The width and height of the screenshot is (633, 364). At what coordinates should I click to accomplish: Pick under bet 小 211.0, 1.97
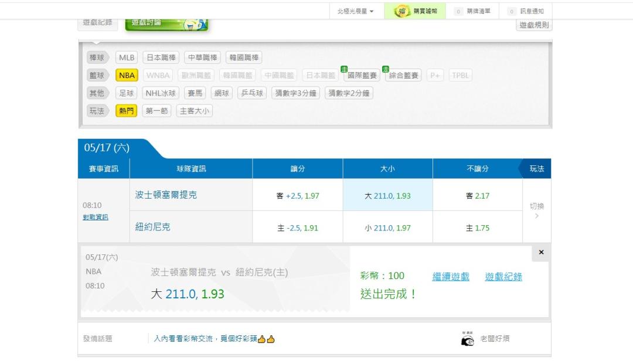pos(387,227)
